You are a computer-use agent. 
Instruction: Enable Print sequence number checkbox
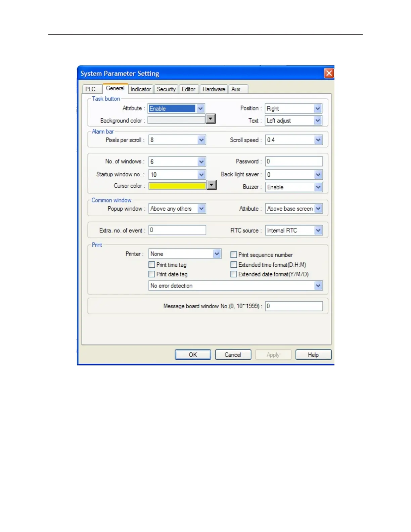pos(234,255)
